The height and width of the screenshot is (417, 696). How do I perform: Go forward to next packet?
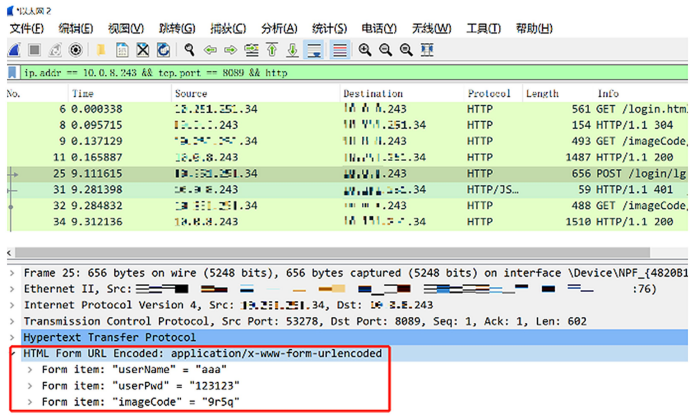(x=230, y=50)
